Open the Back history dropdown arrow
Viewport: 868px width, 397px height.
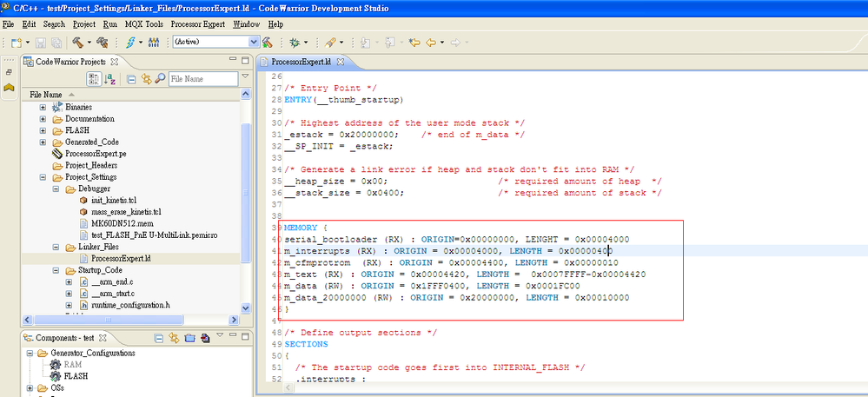point(442,42)
